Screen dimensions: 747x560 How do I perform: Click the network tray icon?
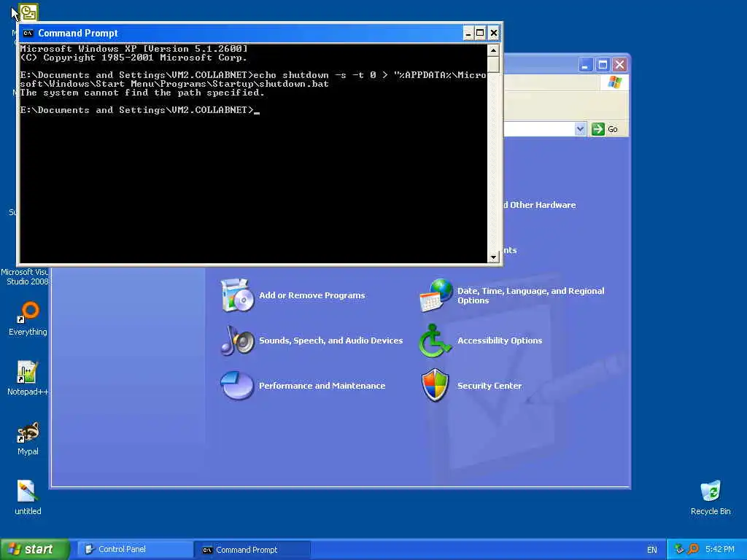click(x=679, y=549)
